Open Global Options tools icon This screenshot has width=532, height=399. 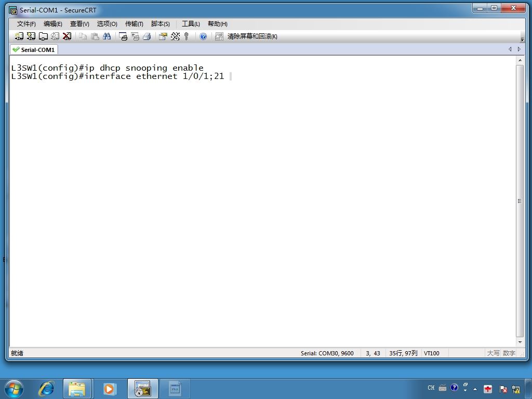click(175, 36)
